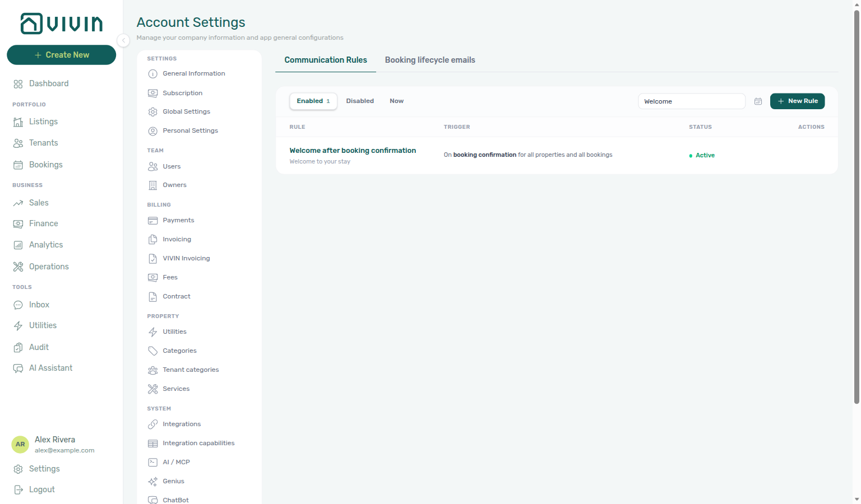Open Genius sparkle icon
The image size is (861, 504).
click(152, 481)
